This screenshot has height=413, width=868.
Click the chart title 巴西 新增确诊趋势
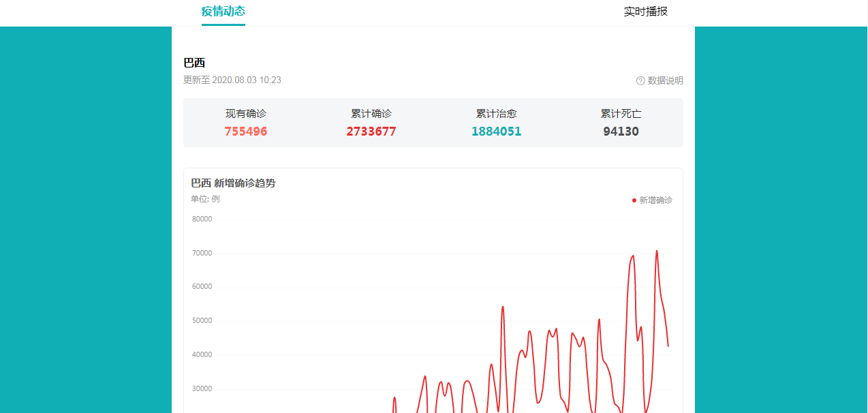click(233, 183)
